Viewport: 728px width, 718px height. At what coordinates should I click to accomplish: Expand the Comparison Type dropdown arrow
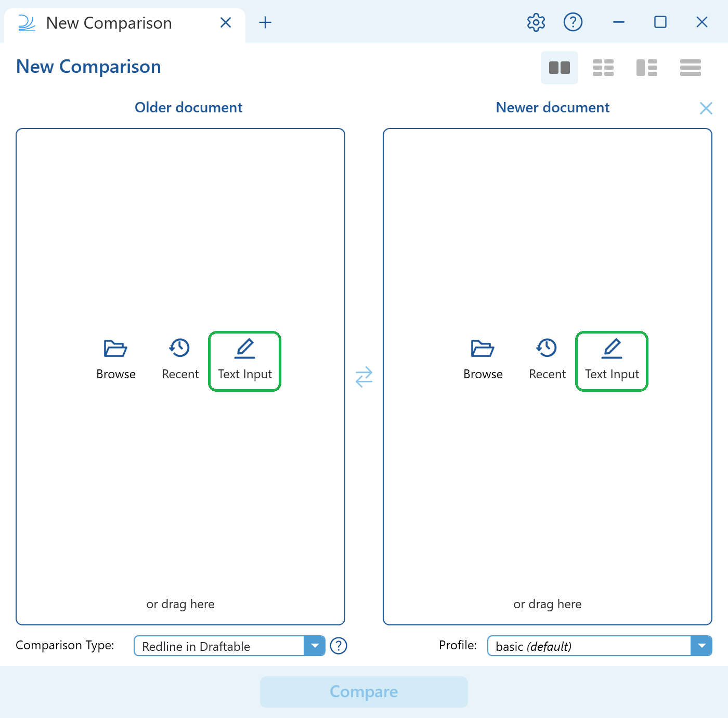coord(315,646)
